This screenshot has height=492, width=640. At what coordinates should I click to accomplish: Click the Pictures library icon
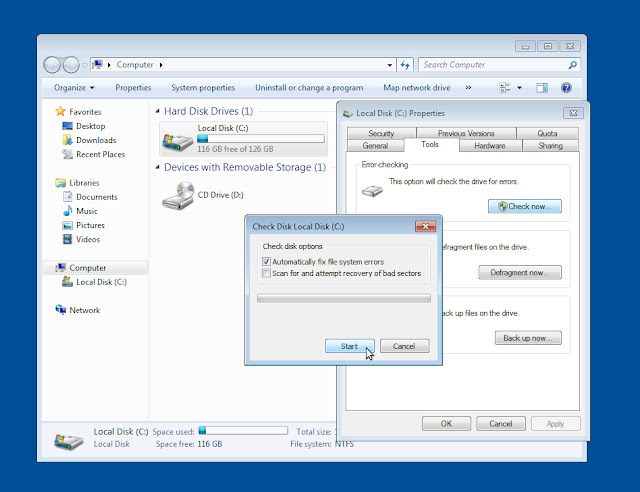point(67,225)
